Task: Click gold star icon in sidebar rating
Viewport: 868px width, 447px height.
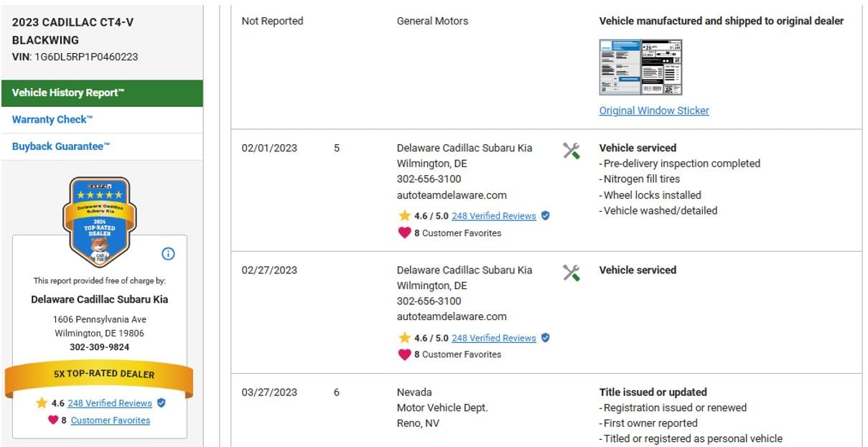Action: pos(42,403)
